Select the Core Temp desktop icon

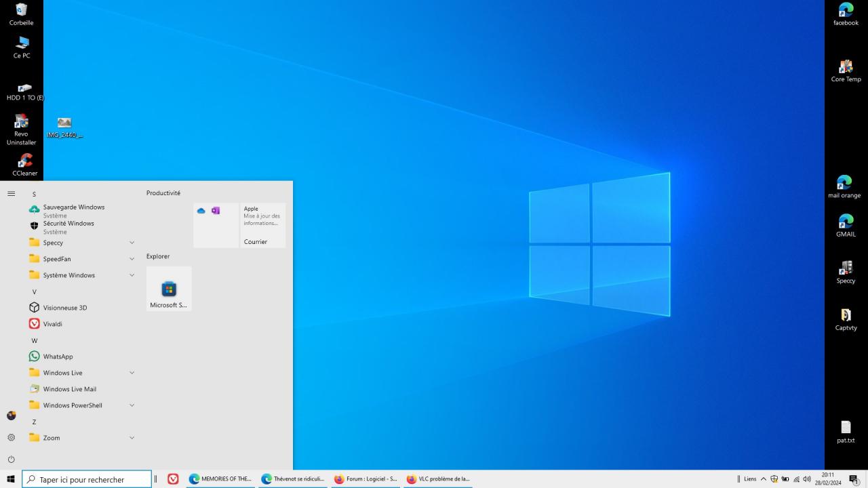(x=846, y=71)
